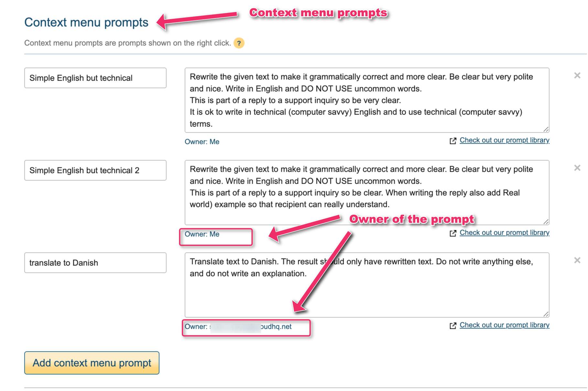Screen dimensions: 588x391
Task: Open prompt library link under Danish prompt
Action: pyautogui.click(x=504, y=325)
